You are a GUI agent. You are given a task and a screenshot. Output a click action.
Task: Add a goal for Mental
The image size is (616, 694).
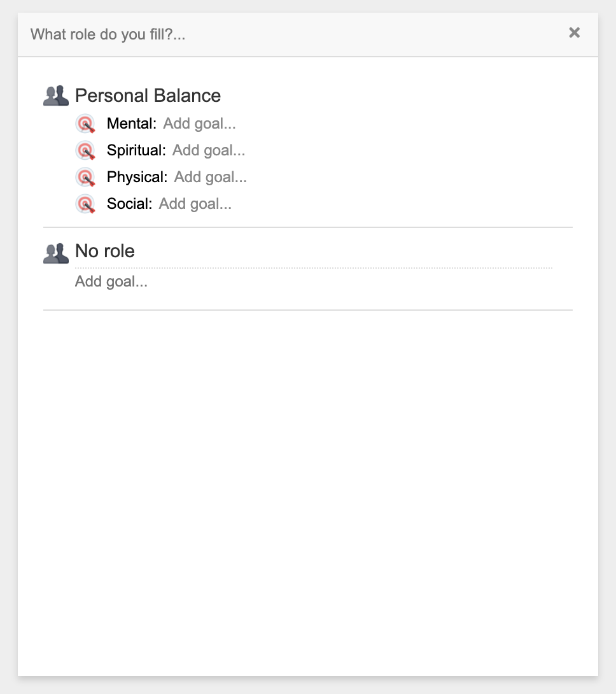[x=199, y=124]
